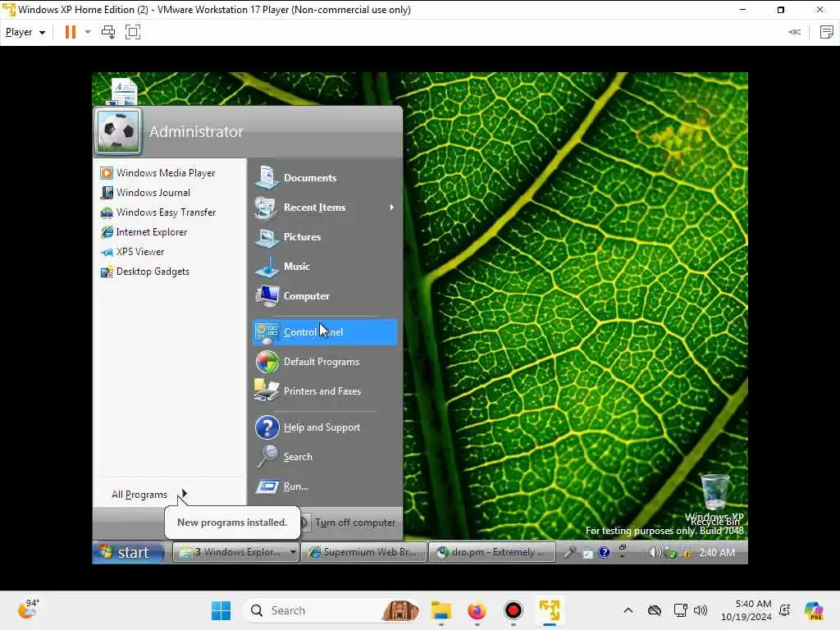Viewport: 840px width, 630px height.
Task: Launch Windows Journal
Action: click(x=146, y=193)
